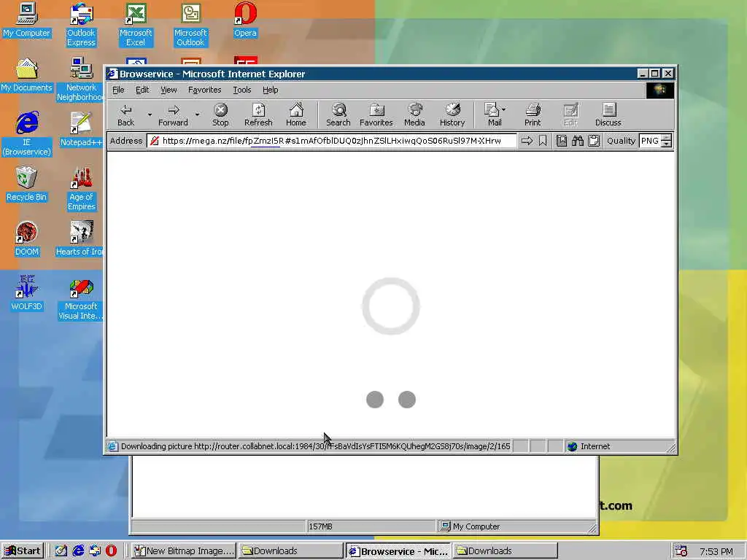Select the WOLF3D desktop shortcut
Viewport: 747px width, 560px height.
click(27, 294)
